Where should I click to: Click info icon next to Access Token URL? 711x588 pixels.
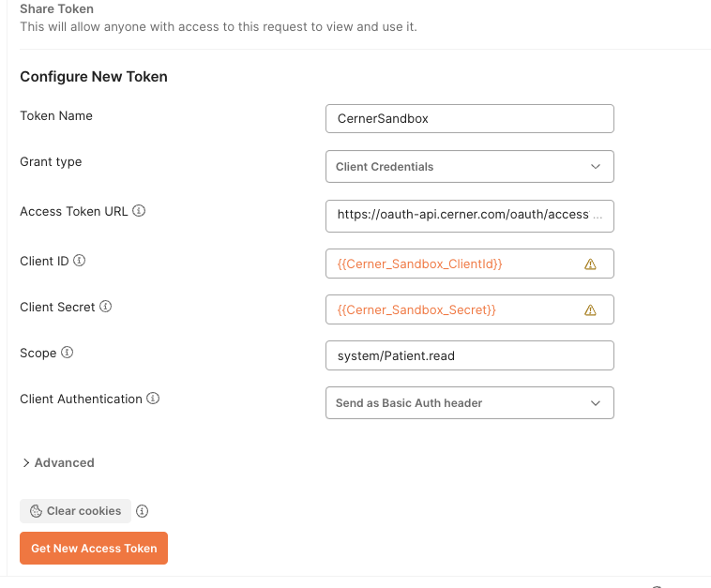139,211
